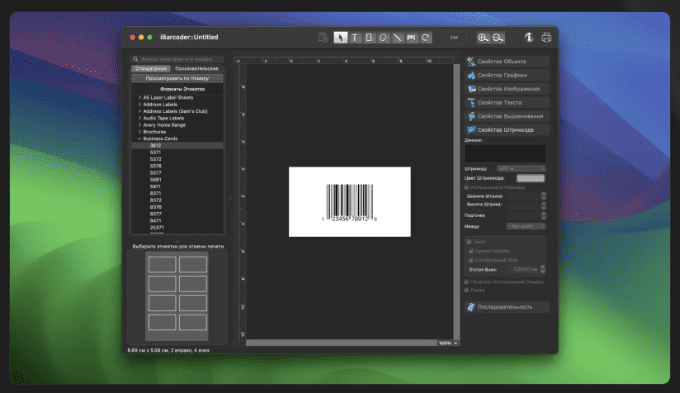Open the 100% zoom popup at canvas bottom
Image resolution: width=680 pixels, height=393 pixels.
click(x=448, y=343)
